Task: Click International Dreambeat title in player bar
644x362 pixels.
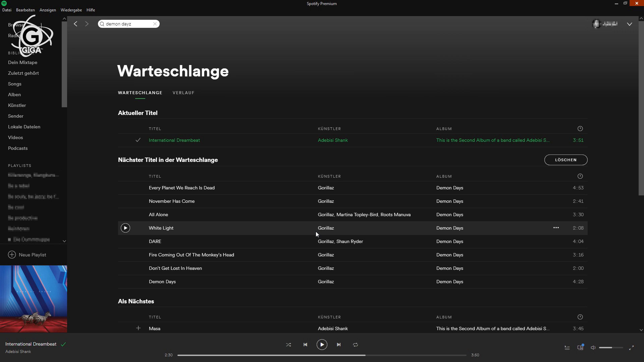Action: pyautogui.click(x=31, y=344)
